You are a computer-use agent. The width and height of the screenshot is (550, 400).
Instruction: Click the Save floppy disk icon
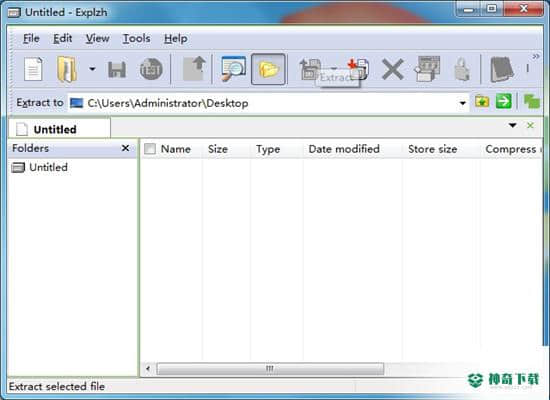click(x=117, y=69)
